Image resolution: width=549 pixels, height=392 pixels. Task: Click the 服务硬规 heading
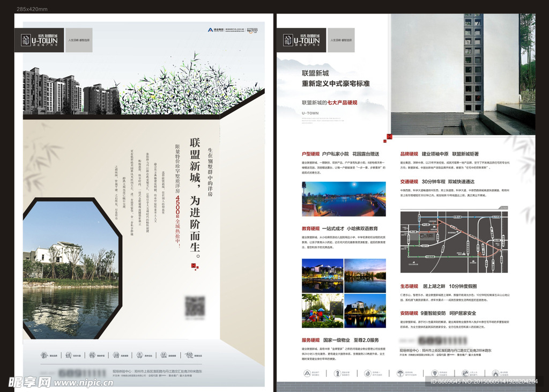(x=310, y=340)
